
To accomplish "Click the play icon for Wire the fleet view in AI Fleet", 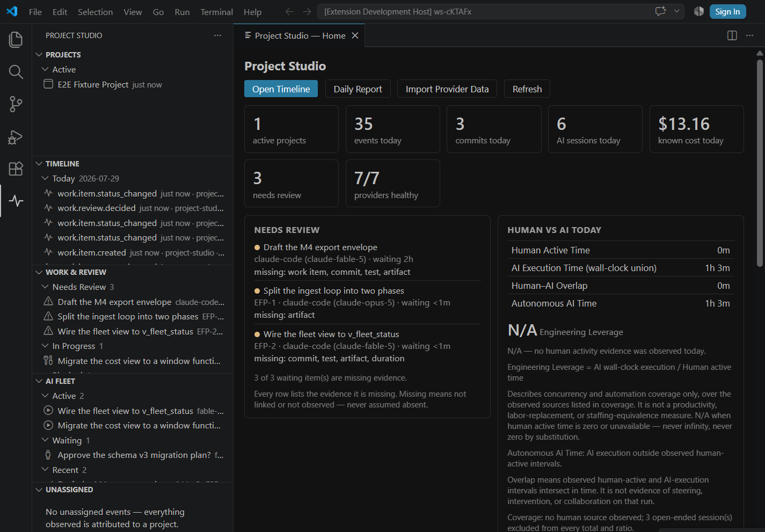I will [x=48, y=411].
